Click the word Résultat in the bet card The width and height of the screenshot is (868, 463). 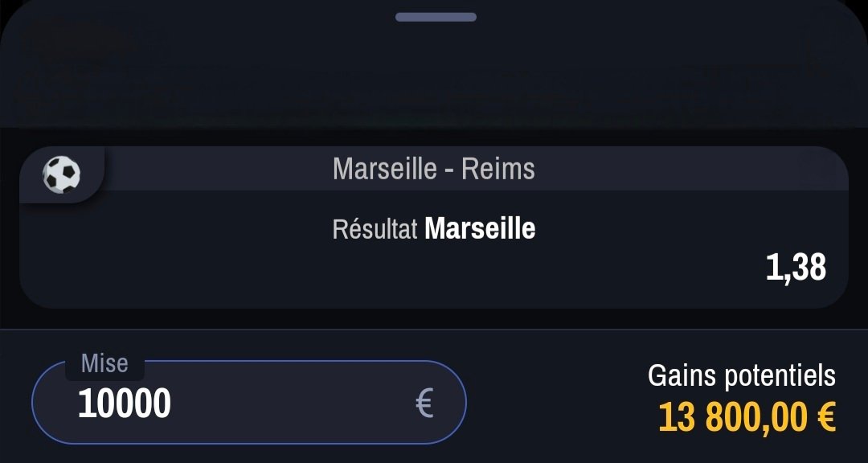(375, 229)
